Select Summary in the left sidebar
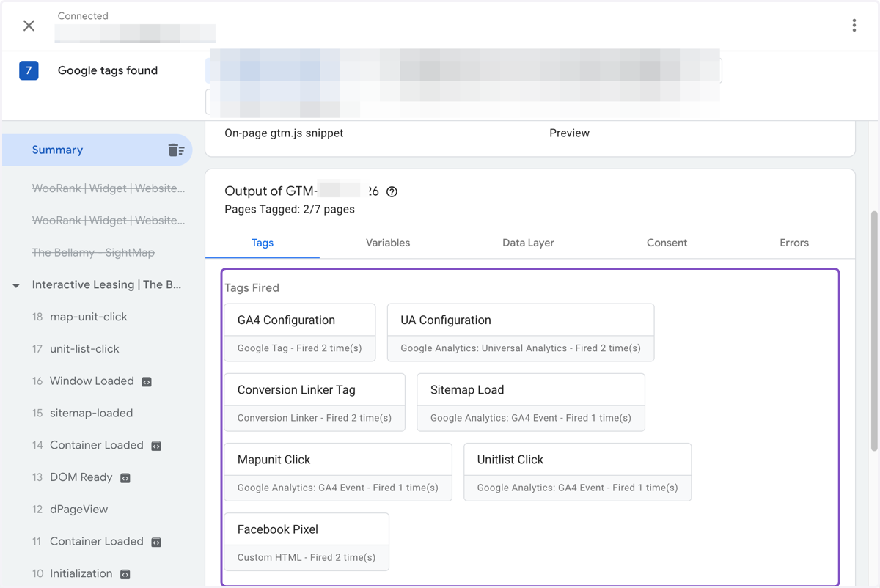The height and width of the screenshot is (588, 880). click(x=97, y=150)
